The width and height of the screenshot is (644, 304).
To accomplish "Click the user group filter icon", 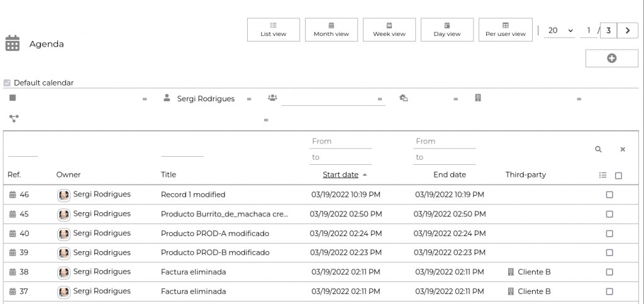I will click(x=272, y=98).
